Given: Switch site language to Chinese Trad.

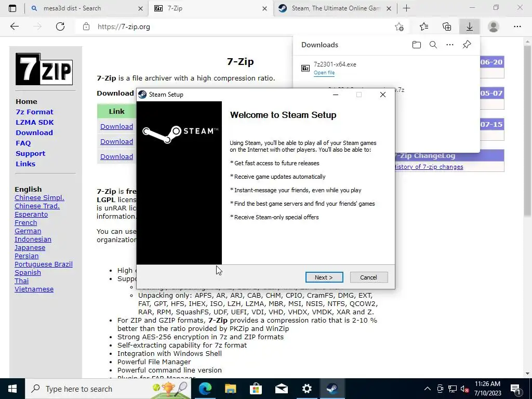Looking at the screenshot, I should tap(37, 206).
